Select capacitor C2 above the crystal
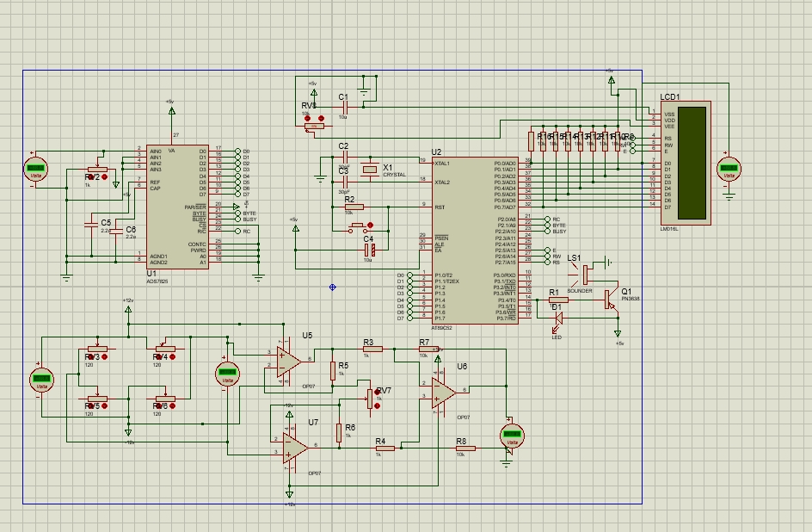 click(x=344, y=157)
